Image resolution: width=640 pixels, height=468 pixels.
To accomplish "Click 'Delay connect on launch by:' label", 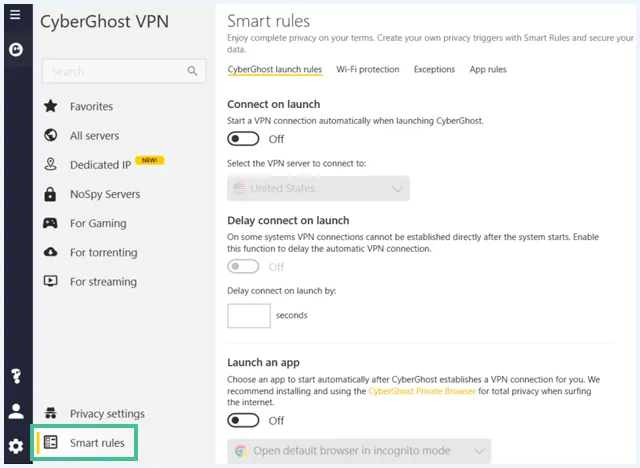I will (x=282, y=291).
